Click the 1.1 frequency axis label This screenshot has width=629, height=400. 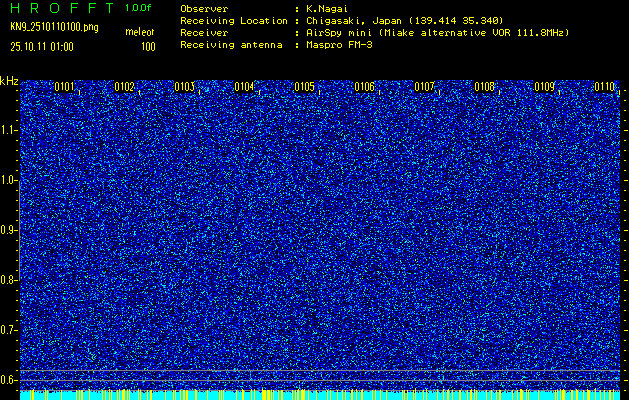tap(9, 130)
